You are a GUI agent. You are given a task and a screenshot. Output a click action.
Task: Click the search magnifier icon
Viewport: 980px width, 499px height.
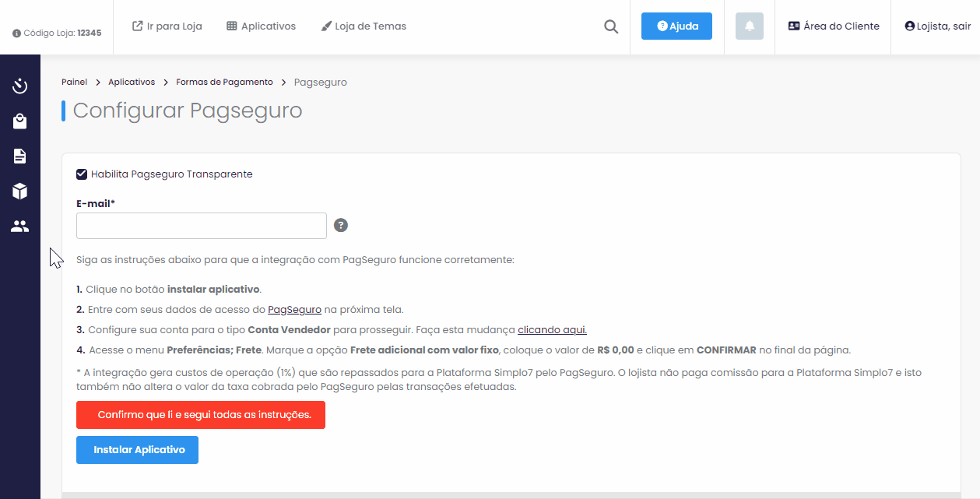click(611, 26)
